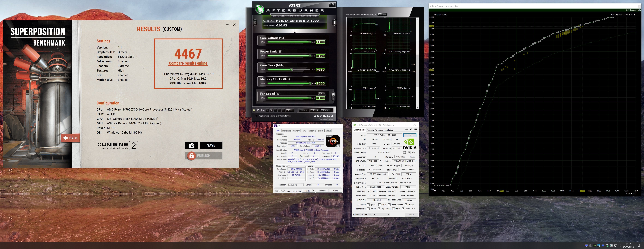
Task: Take a Superposition results screenshot with camera icon
Action: pyautogui.click(x=191, y=145)
